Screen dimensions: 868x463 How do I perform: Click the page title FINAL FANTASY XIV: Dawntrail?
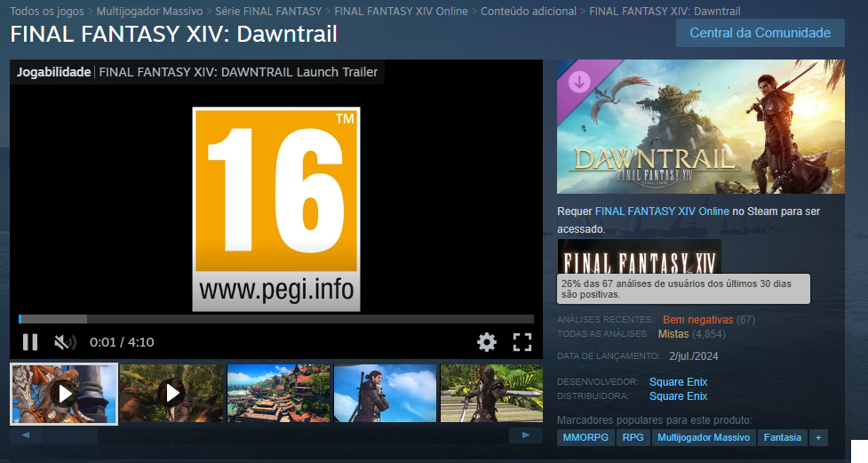173,35
